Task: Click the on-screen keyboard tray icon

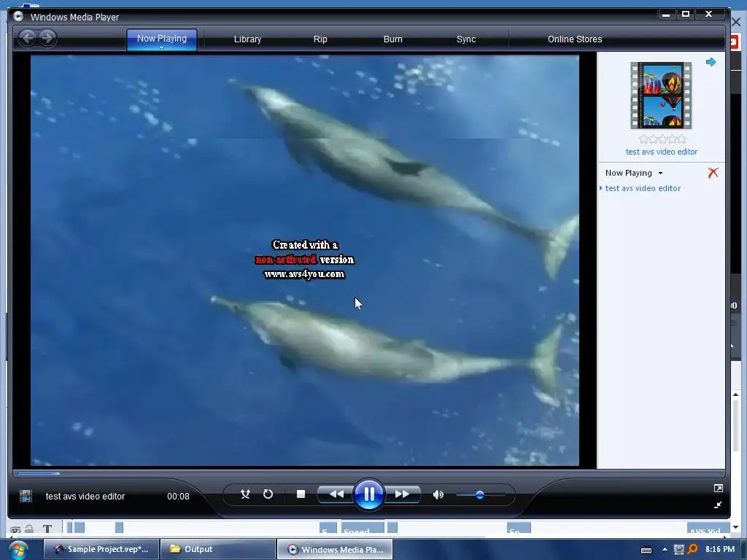Action: pos(646,550)
